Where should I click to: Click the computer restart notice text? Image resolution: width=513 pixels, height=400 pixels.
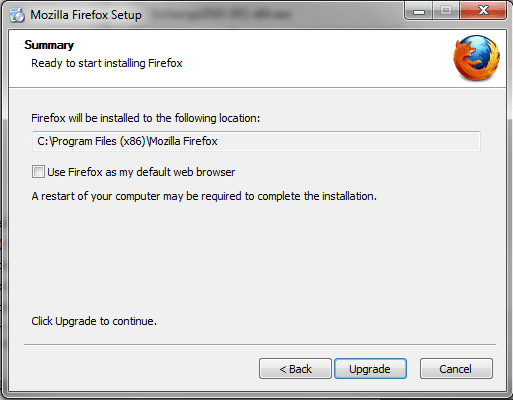(x=204, y=196)
